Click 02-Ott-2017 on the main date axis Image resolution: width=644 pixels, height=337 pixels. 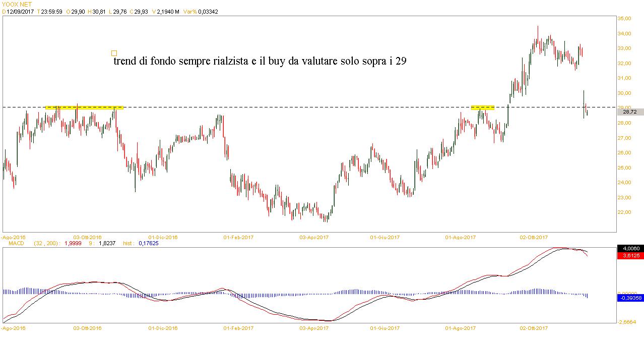point(534,237)
